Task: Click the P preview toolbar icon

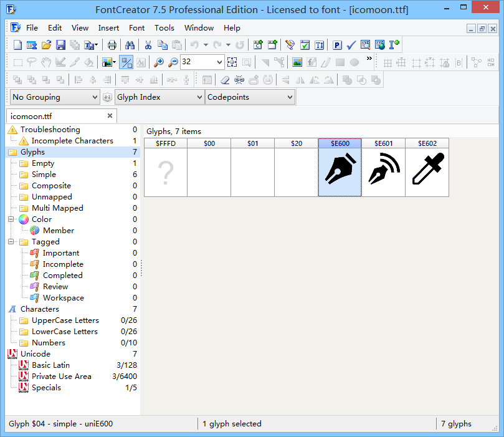Action: click(x=337, y=45)
